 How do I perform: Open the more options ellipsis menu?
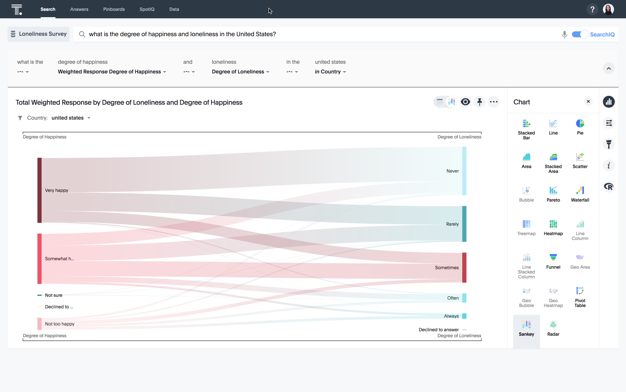pyautogui.click(x=493, y=102)
